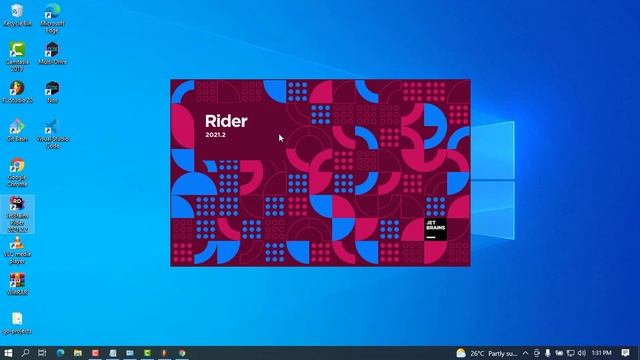640x360 pixels.
Task: Click the red Camtasia recorder taskbar icon
Action: point(95,353)
